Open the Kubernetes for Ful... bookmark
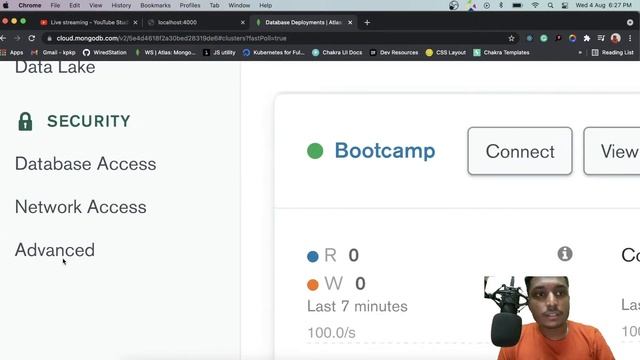Screen dimensions: 640x360 (274, 53)
